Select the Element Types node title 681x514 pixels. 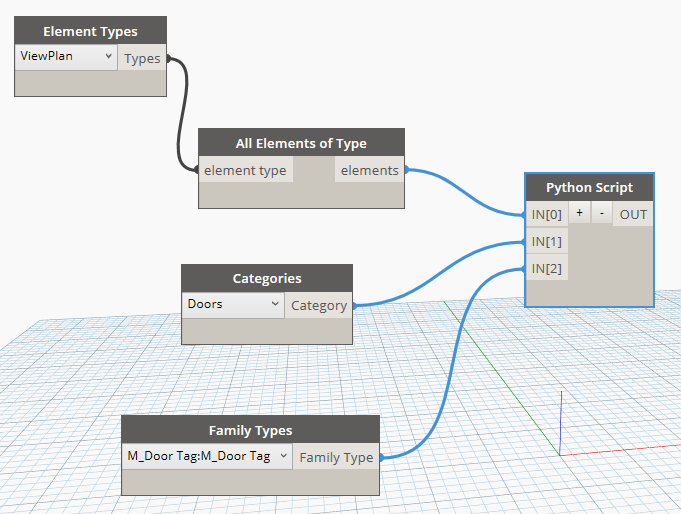click(x=90, y=31)
